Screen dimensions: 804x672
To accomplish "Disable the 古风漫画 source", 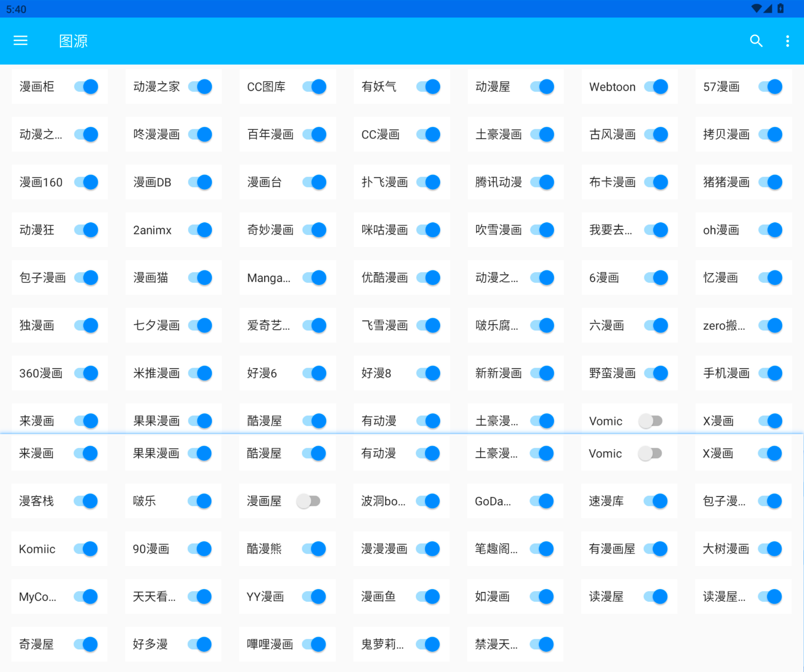I will (656, 134).
